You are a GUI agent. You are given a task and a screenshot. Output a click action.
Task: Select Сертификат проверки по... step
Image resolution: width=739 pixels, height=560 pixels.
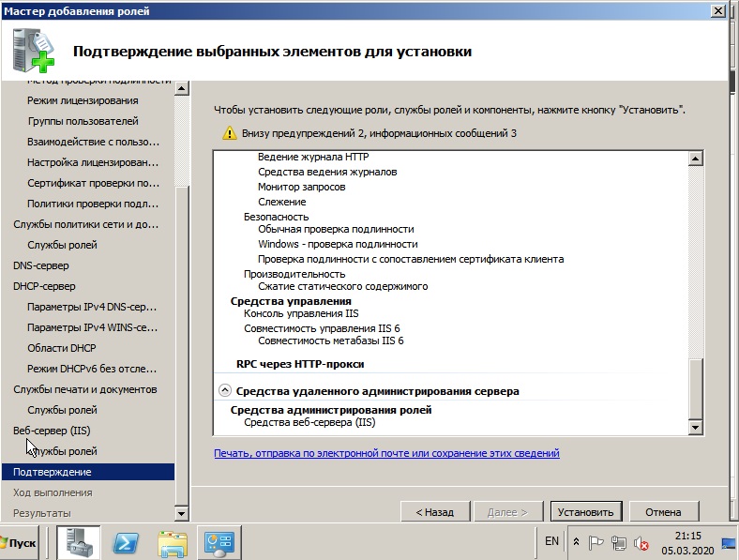[x=94, y=183]
